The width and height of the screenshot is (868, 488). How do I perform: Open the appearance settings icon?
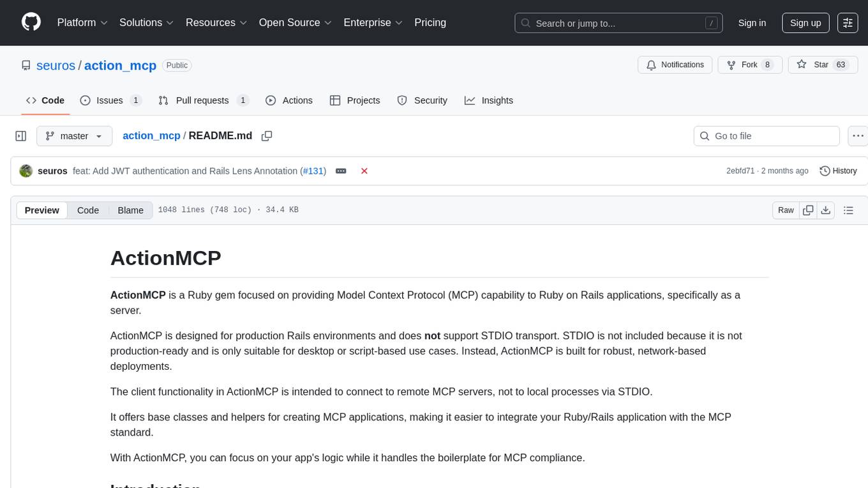(848, 23)
